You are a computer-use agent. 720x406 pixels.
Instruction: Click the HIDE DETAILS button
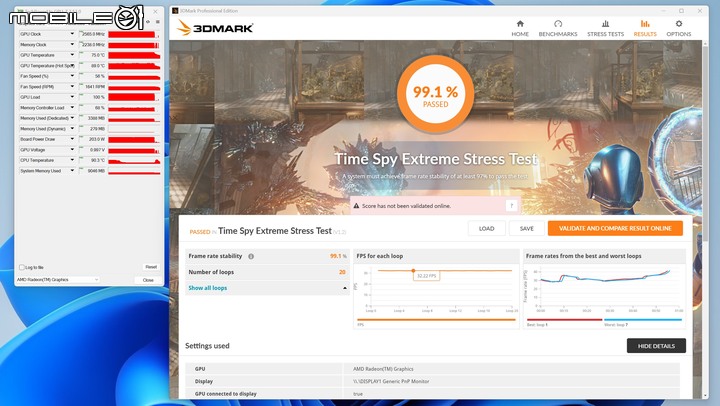click(x=656, y=346)
